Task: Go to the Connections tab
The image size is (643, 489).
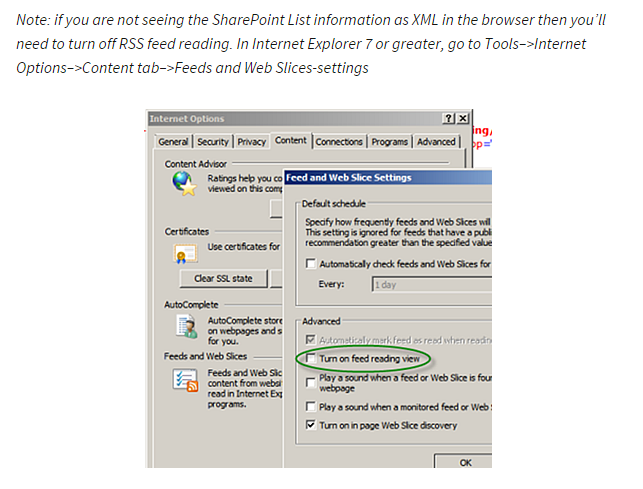Action: pyautogui.click(x=339, y=142)
